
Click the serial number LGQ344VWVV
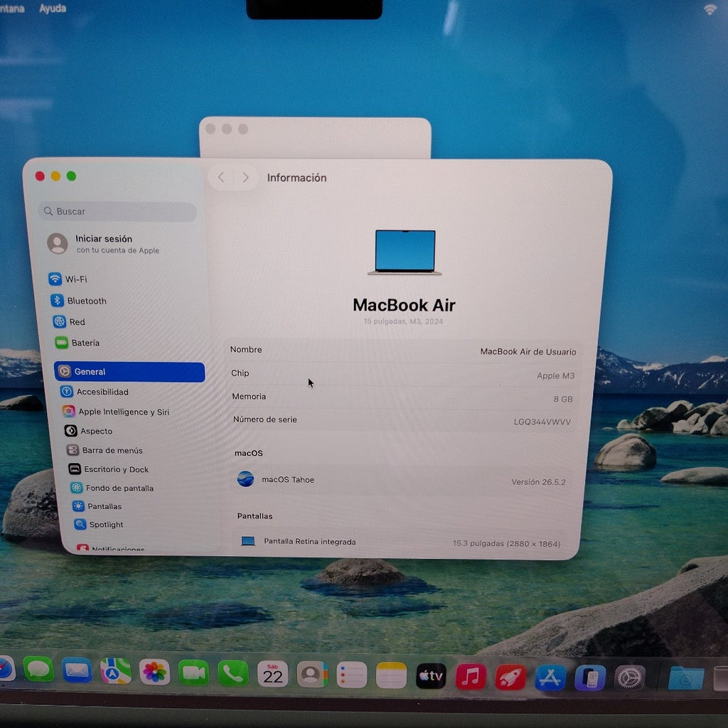[x=542, y=422]
